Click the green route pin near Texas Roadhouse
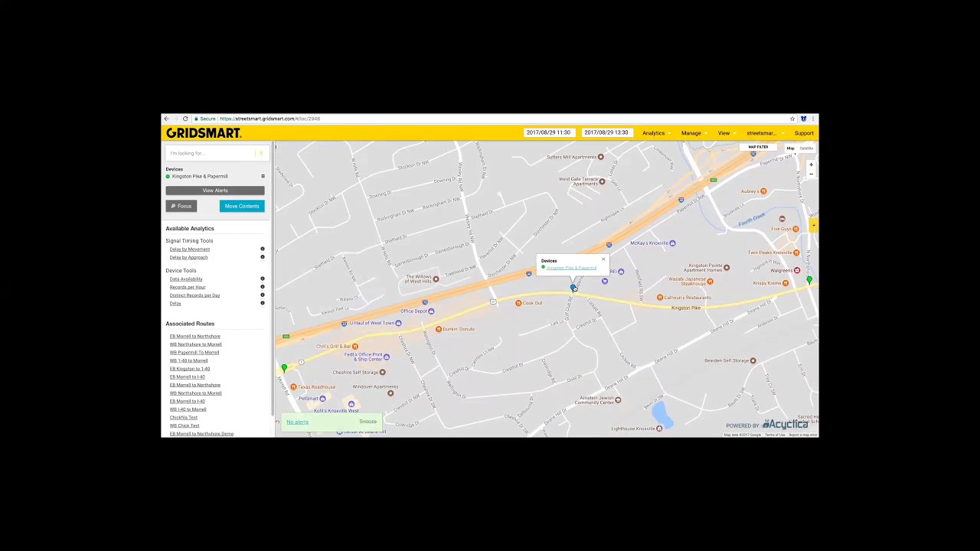 click(x=284, y=368)
